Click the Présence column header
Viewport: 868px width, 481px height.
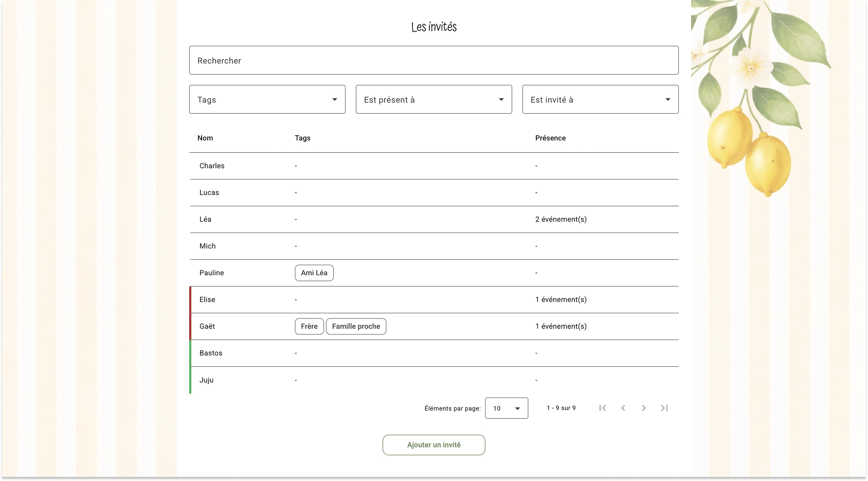click(x=550, y=138)
